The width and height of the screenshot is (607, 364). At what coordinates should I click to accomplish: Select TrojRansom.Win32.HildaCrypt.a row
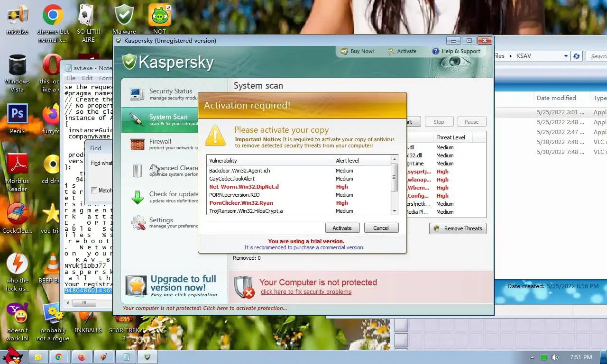(299, 211)
